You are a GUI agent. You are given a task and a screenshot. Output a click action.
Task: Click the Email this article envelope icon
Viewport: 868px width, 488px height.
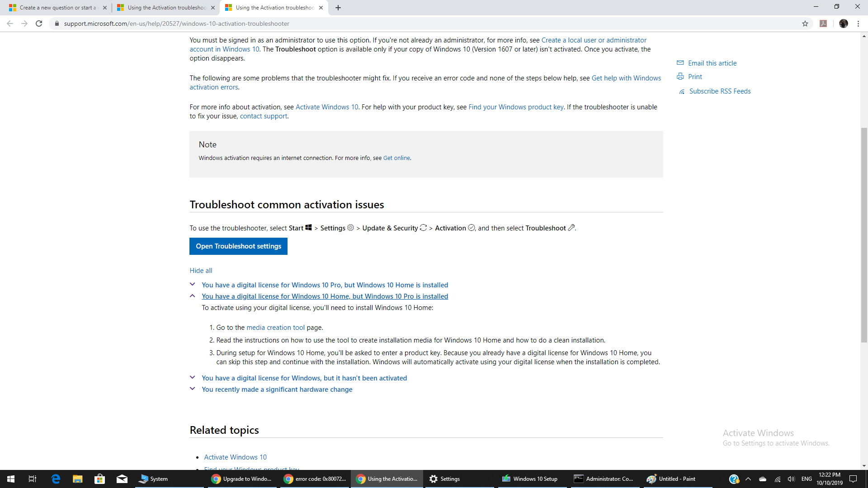pos(680,63)
